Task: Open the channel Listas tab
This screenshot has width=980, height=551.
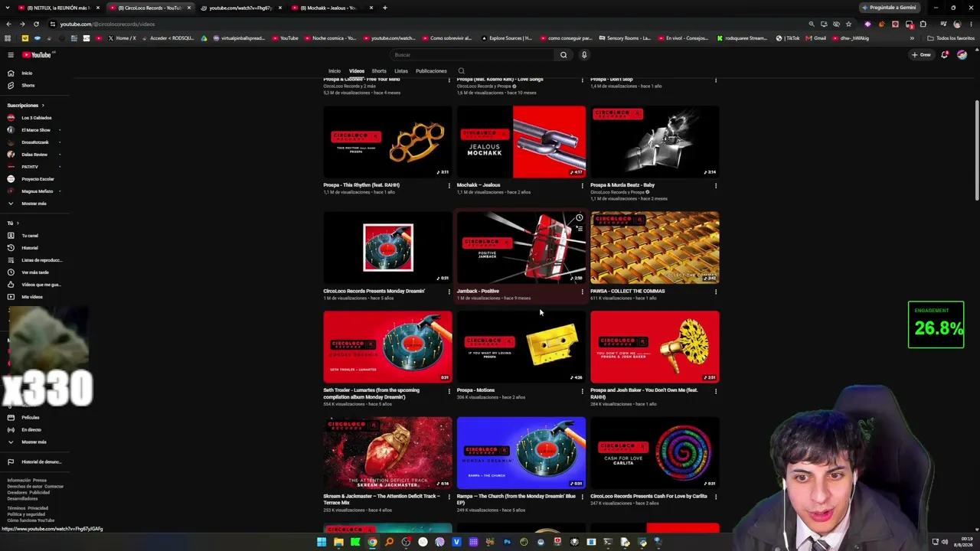Action: coord(401,71)
